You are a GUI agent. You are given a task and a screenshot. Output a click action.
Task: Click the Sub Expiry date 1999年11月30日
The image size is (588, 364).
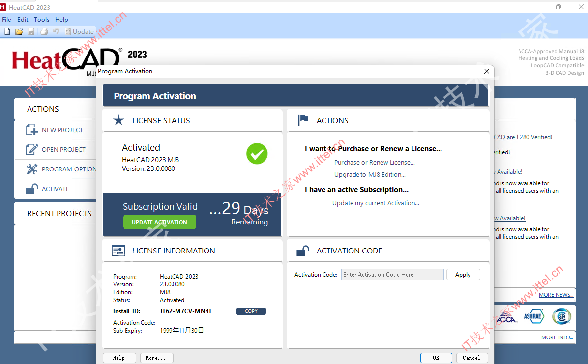click(x=182, y=330)
